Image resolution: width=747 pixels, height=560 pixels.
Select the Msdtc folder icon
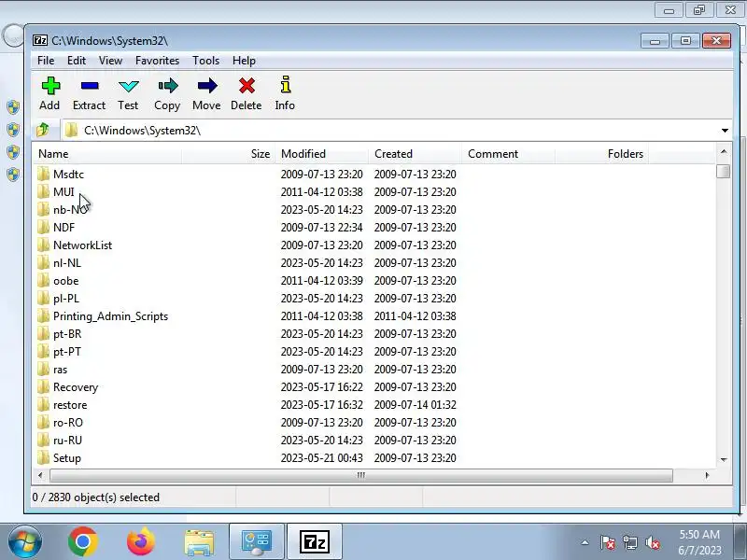tap(43, 174)
